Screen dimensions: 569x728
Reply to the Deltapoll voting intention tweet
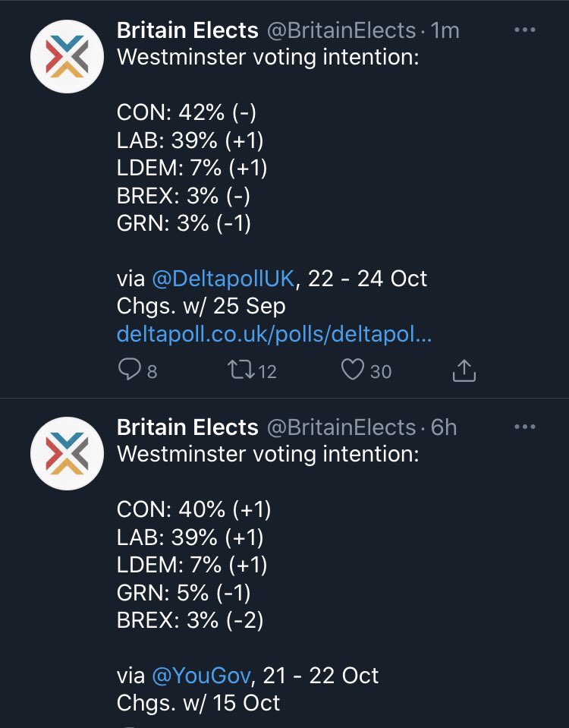pos(128,370)
